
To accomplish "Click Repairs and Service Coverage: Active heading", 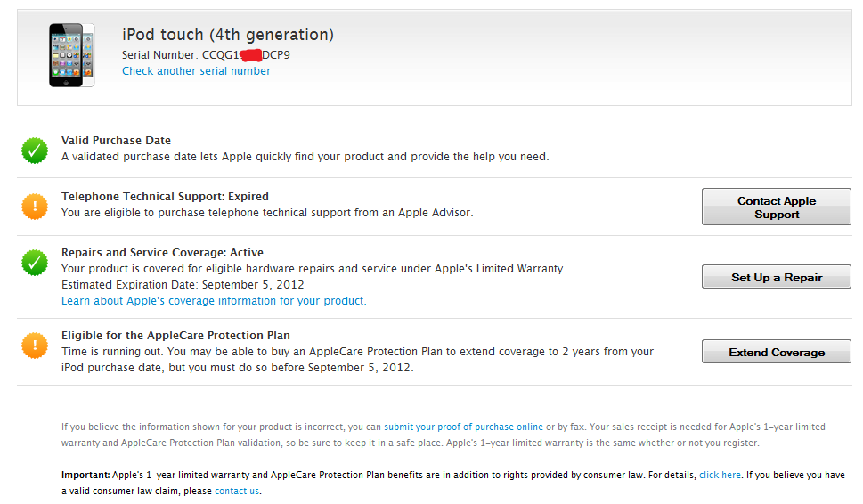I will point(162,253).
